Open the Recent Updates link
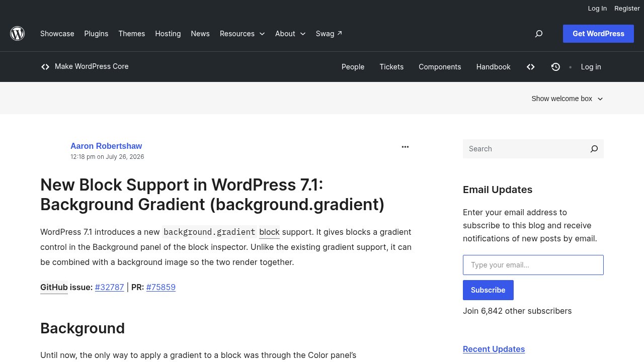The width and height of the screenshot is (644, 362). tap(494, 349)
